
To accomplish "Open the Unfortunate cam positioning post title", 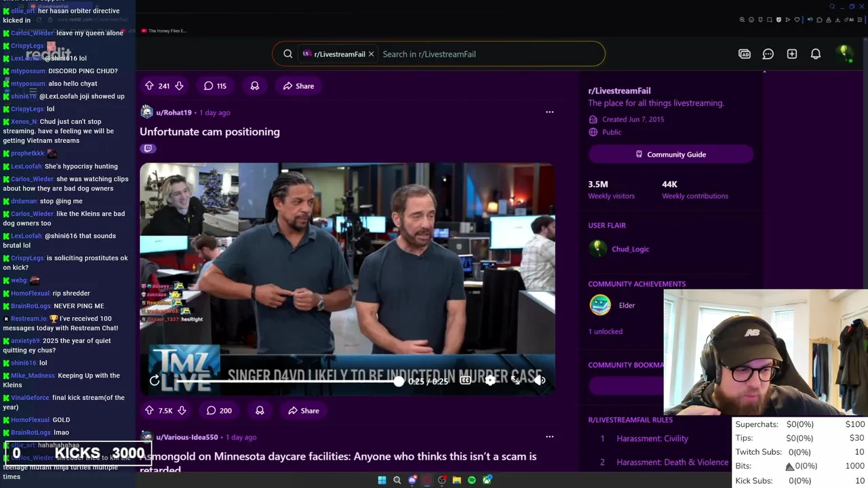I will [210, 131].
